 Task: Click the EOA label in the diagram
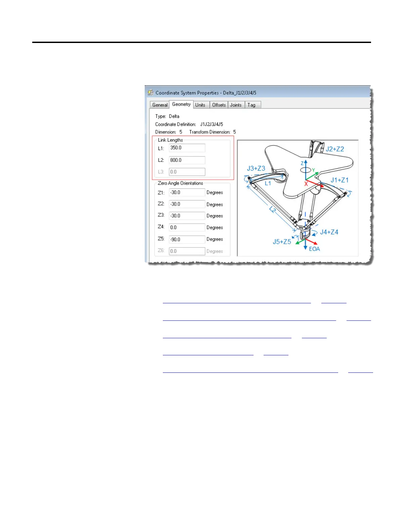(x=314, y=249)
